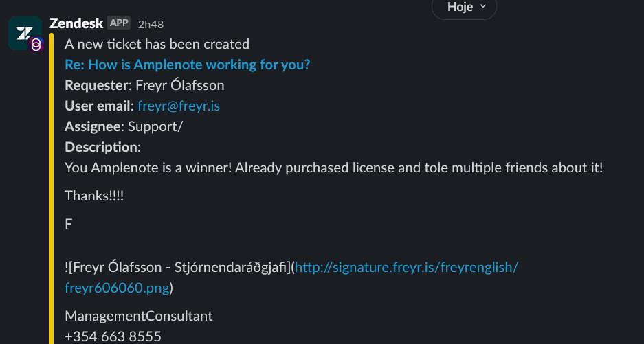Image resolution: width=644 pixels, height=344 pixels.
Task: Open the Zendesk app avatar
Action: (25, 33)
